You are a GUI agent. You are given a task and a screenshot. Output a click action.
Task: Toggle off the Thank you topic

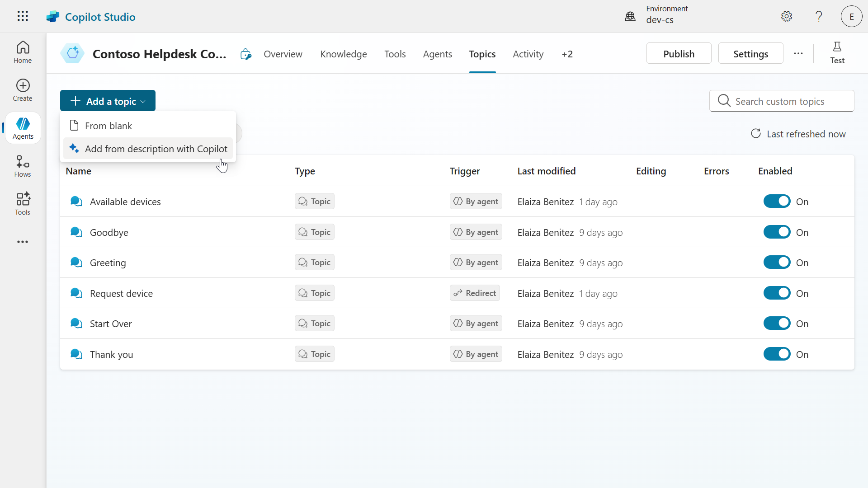point(777,354)
